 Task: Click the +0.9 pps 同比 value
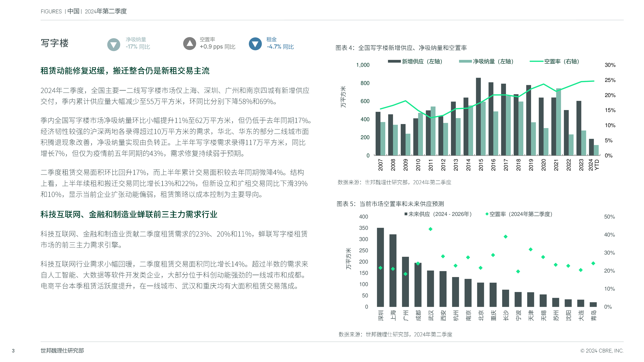218,47
